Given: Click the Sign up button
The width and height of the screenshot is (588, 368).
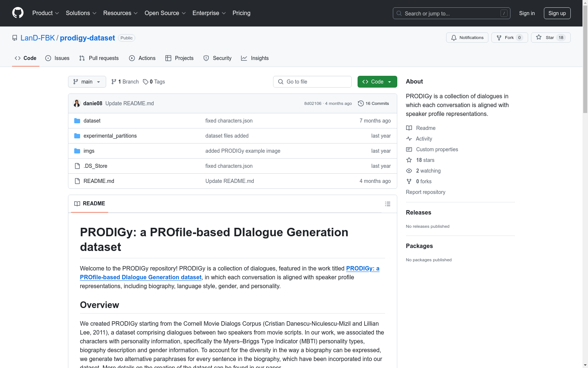Looking at the screenshot, I should [557, 13].
